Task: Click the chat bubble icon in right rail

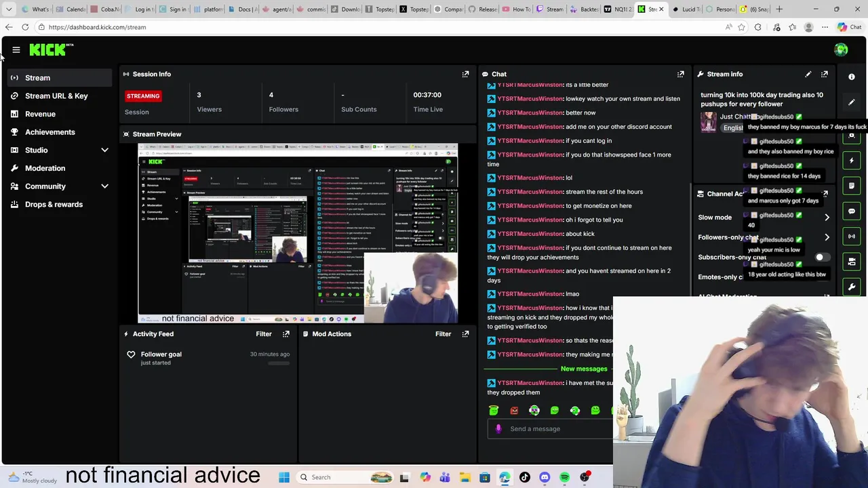Action: [852, 211]
